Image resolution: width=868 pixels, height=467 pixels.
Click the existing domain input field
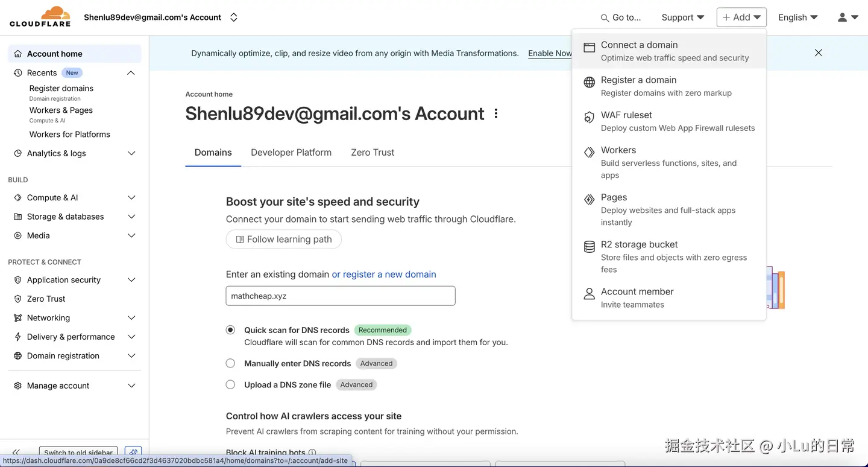(x=341, y=296)
